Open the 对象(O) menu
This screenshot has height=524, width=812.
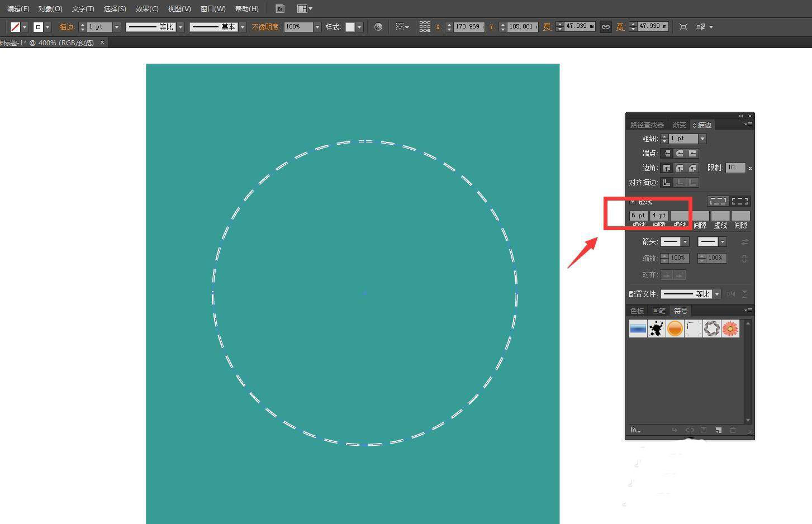coord(50,9)
